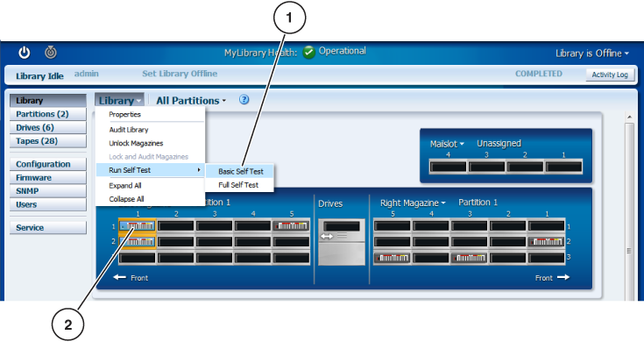This screenshot has height=342, width=644.
Task: Open Tapes (28) sidebar section
Action: point(48,141)
